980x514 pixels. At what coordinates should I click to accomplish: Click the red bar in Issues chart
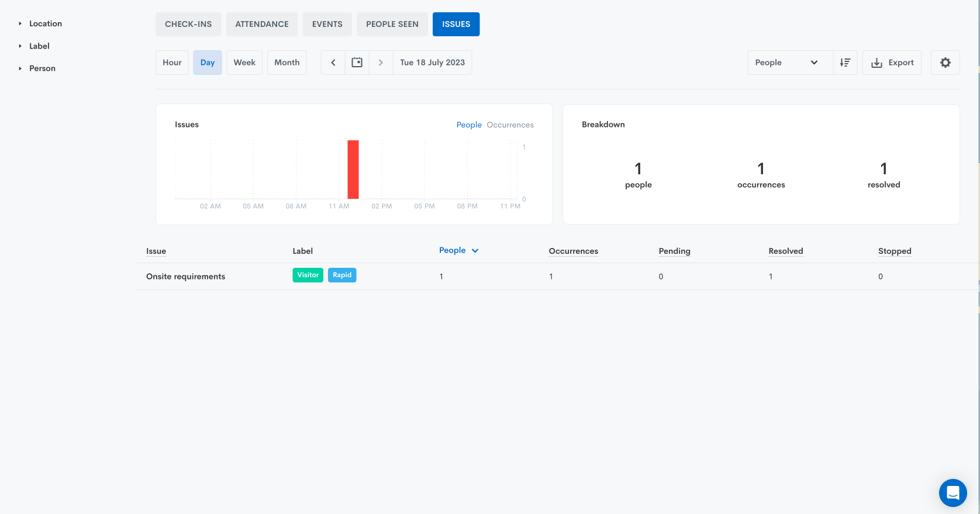(x=353, y=170)
